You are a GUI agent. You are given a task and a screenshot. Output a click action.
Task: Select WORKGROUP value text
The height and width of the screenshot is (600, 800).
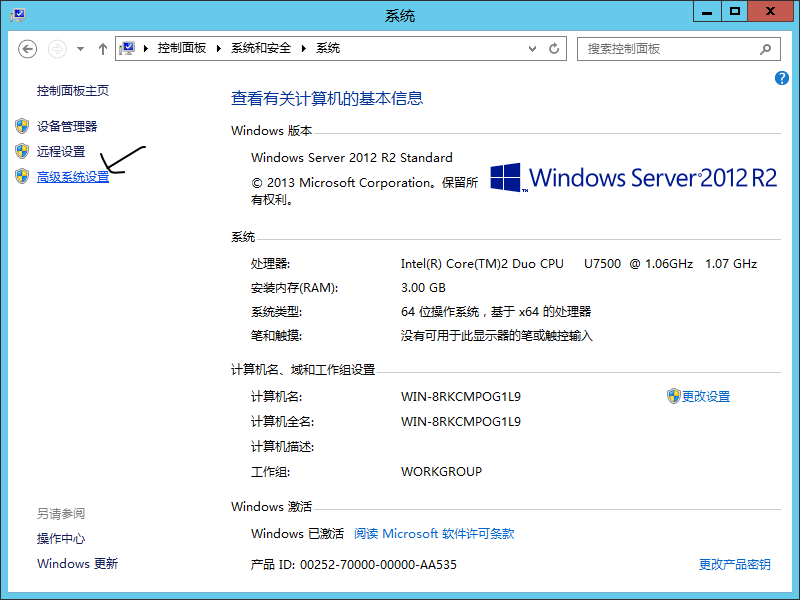click(441, 471)
